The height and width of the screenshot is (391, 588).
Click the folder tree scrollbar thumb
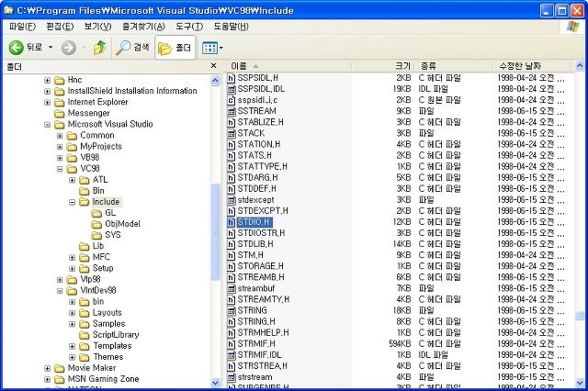pos(215,232)
